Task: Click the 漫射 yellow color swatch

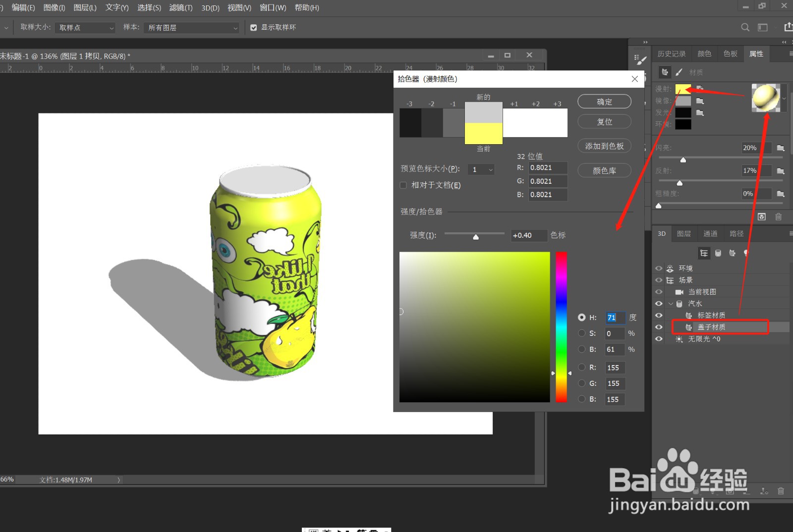Action: click(683, 89)
